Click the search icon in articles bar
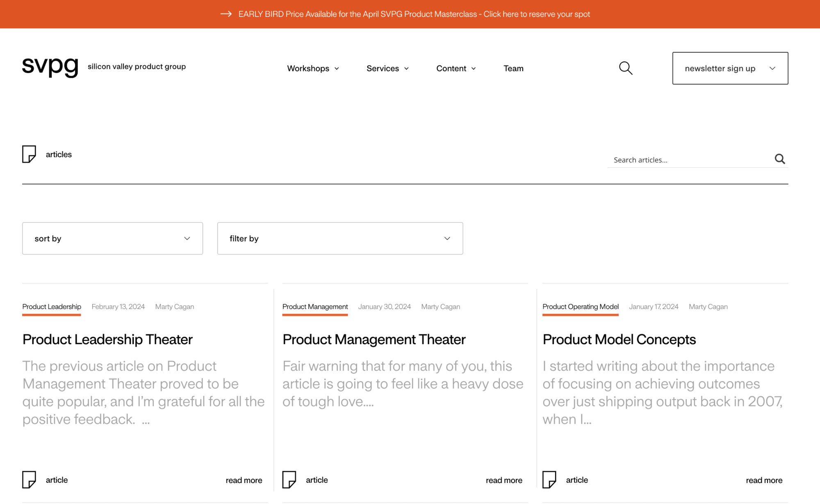 [x=781, y=159]
